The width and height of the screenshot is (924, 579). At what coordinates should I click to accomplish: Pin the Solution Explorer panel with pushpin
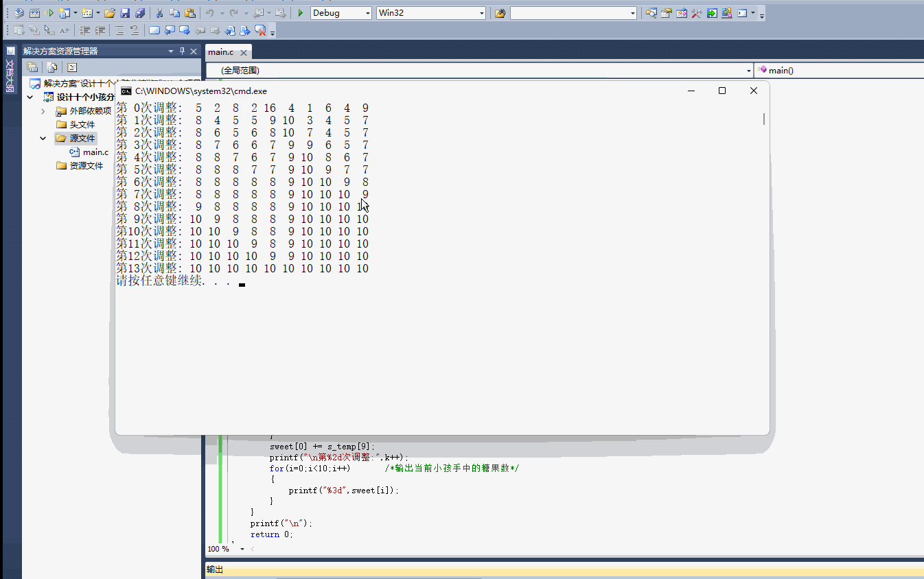coord(182,51)
